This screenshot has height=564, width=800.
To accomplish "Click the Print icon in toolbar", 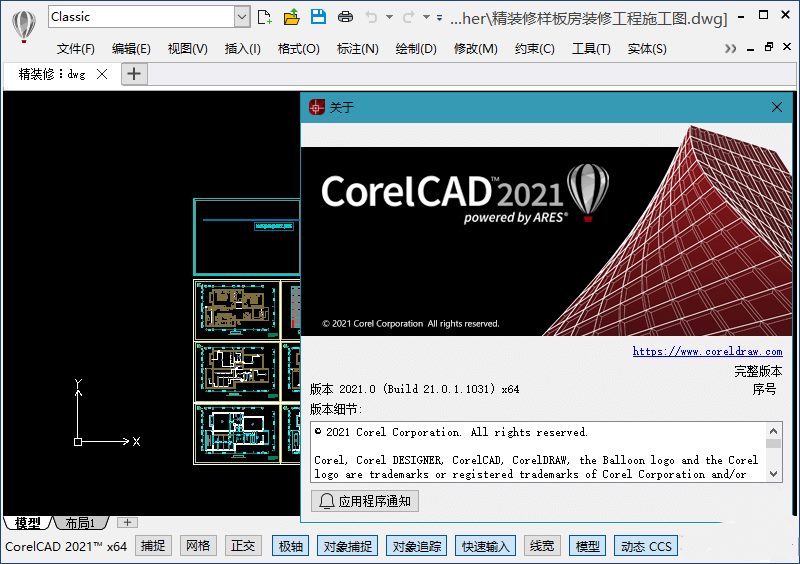I will pos(345,17).
